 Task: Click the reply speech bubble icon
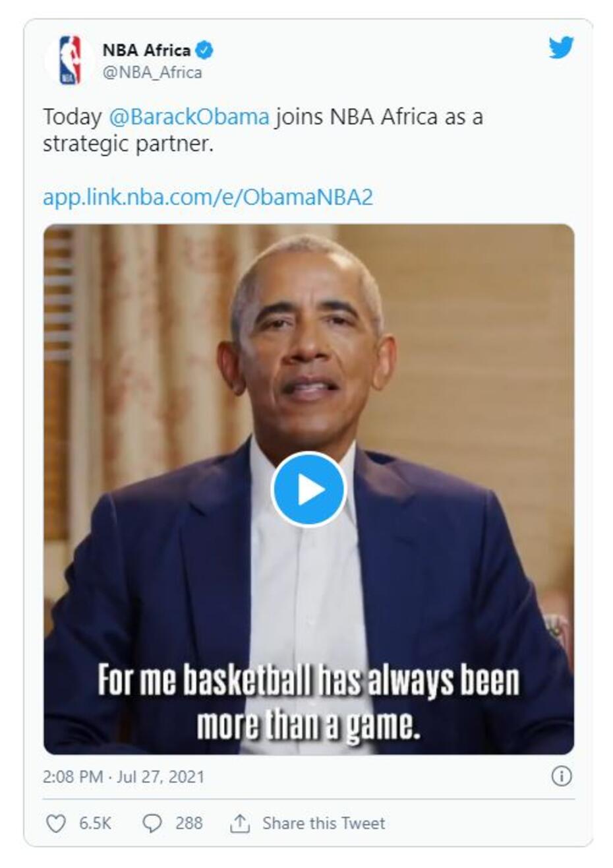pyautogui.click(x=152, y=823)
